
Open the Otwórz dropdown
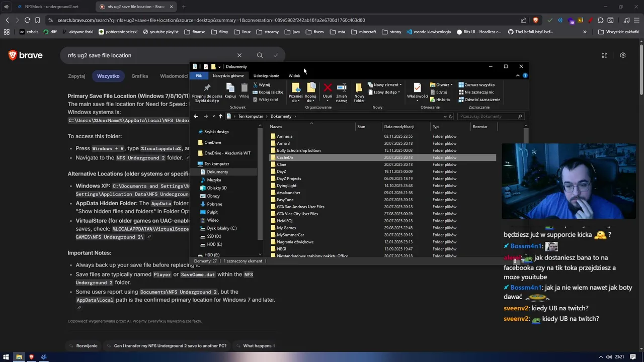(441, 85)
